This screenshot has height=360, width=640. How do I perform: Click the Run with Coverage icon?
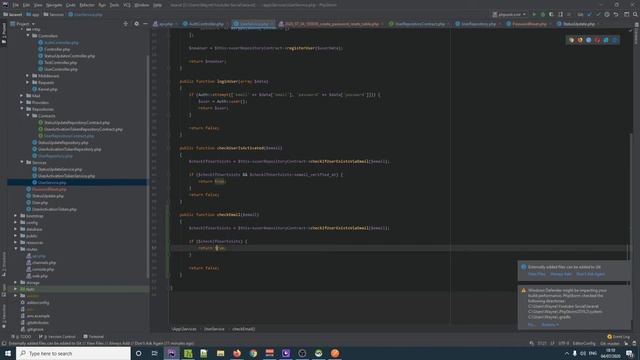point(551,14)
